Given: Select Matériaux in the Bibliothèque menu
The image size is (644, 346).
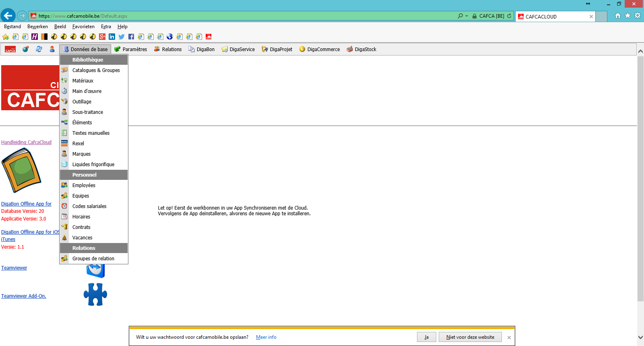Looking at the screenshot, I should click(x=94, y=81).
